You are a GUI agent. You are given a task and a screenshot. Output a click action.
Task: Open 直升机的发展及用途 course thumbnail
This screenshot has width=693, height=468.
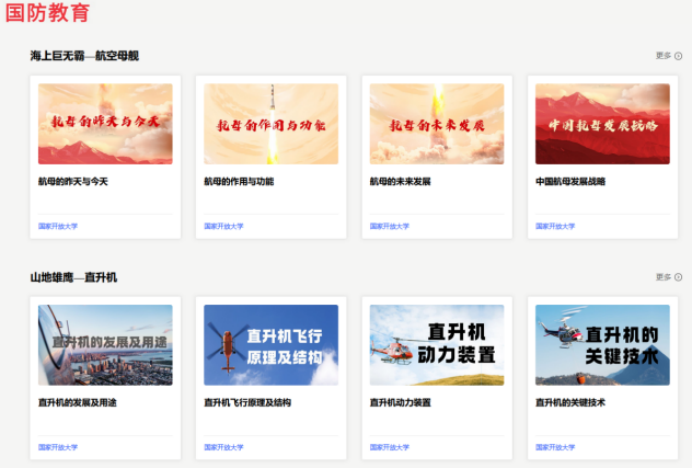pos(105,345)
